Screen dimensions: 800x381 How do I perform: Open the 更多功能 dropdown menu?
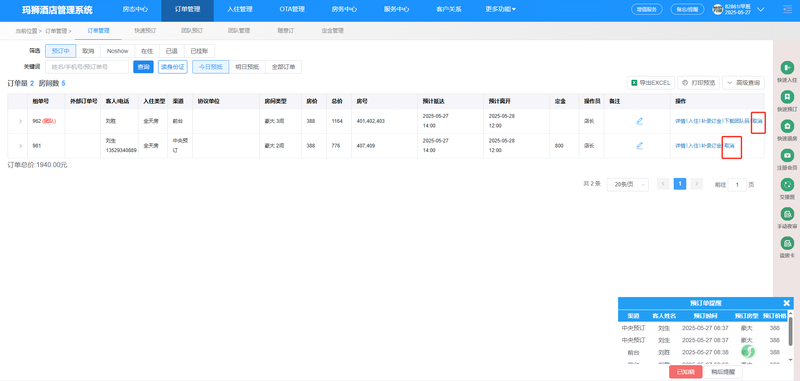pyautogui.click(x=501, y=9)
